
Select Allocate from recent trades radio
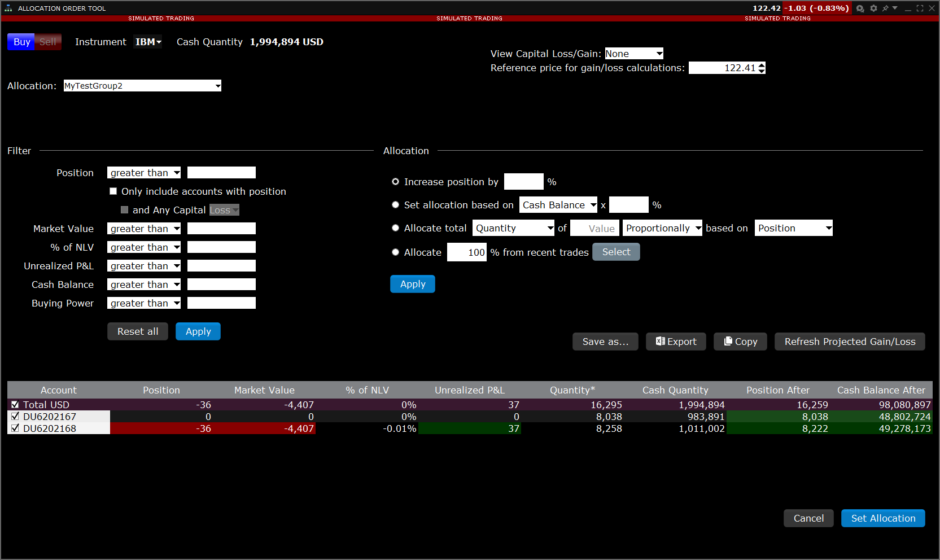click(x=395, y=252)
